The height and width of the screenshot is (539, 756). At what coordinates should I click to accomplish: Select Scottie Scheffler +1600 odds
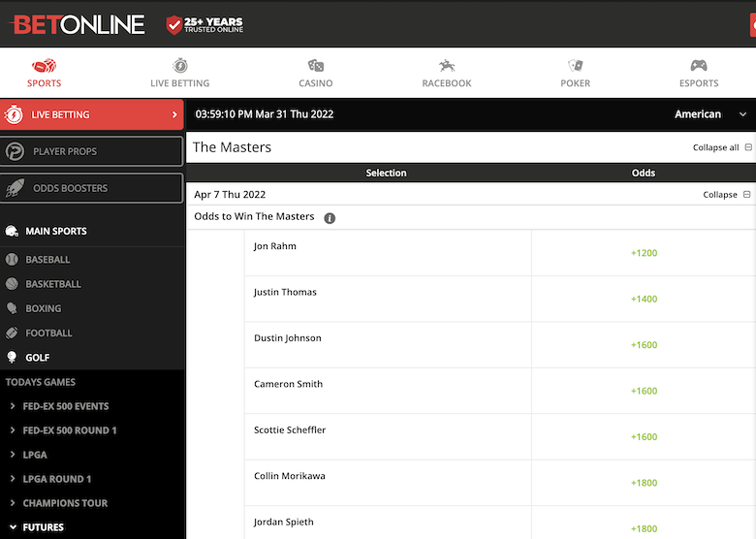tap(644, 437)
